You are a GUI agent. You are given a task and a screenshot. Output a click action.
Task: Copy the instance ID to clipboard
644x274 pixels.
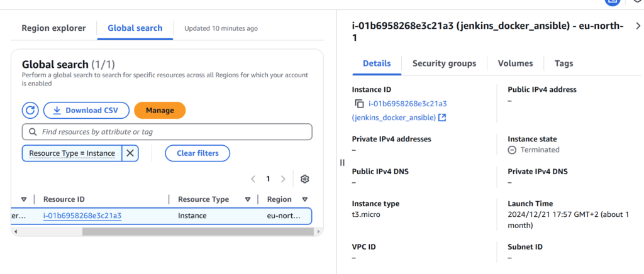click(359, 104)
